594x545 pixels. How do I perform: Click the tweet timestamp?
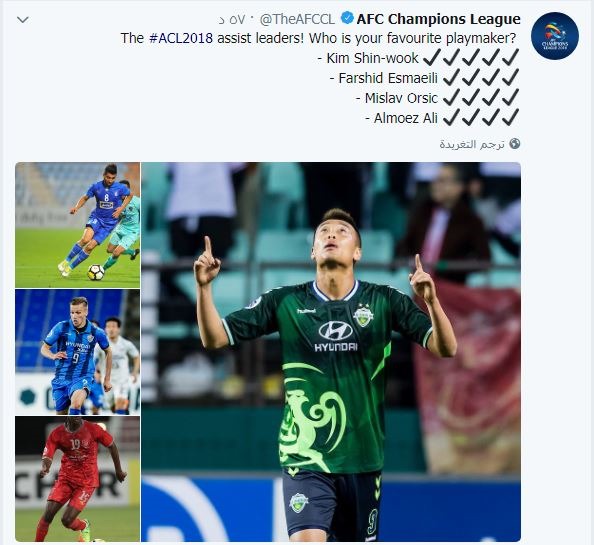click(233, 19)
